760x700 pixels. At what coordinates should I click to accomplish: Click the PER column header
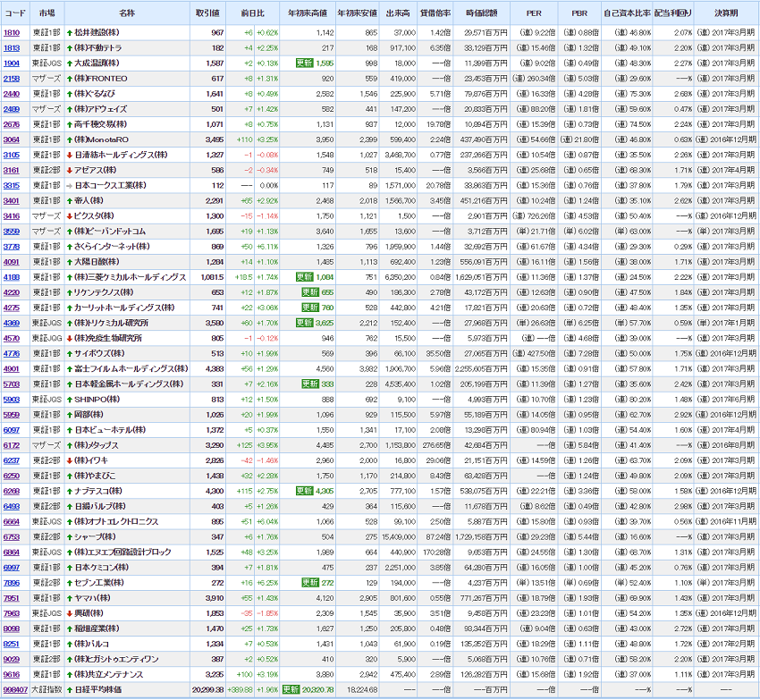tap(534, 13)
